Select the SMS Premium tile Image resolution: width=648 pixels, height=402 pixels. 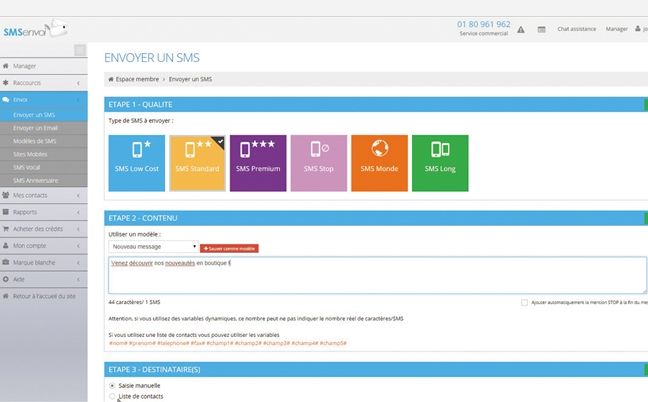click(x=258, y=163)
